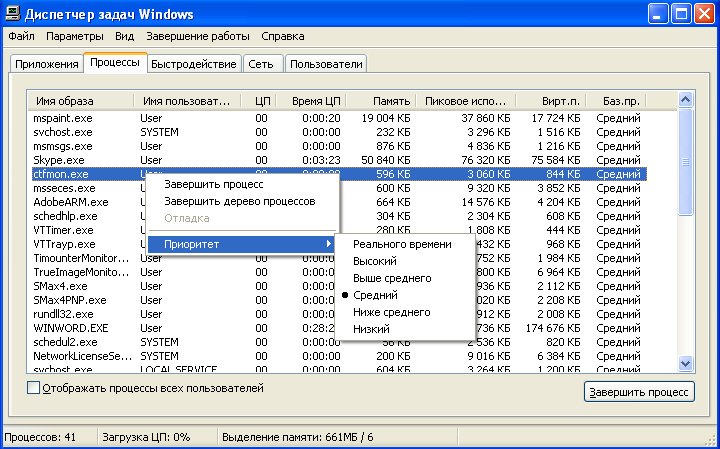Set priority to Ниже среднего
The image size is (720, 449).
point(405,312)
